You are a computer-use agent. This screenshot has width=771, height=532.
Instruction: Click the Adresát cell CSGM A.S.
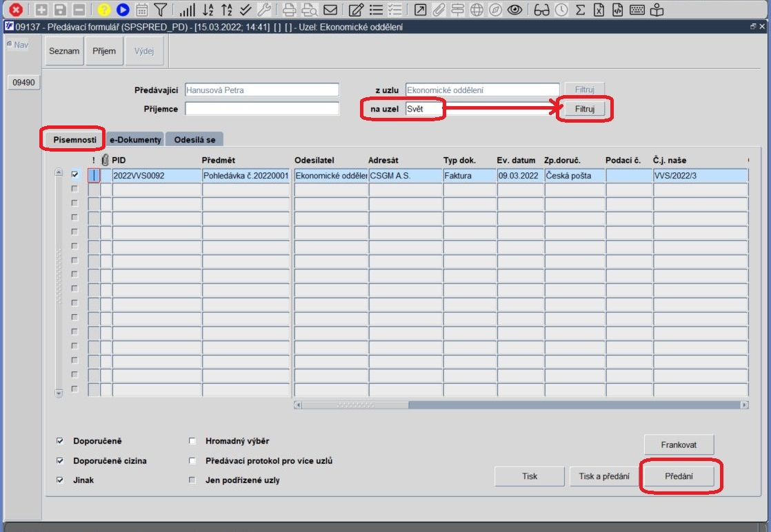tap(405, 175)
